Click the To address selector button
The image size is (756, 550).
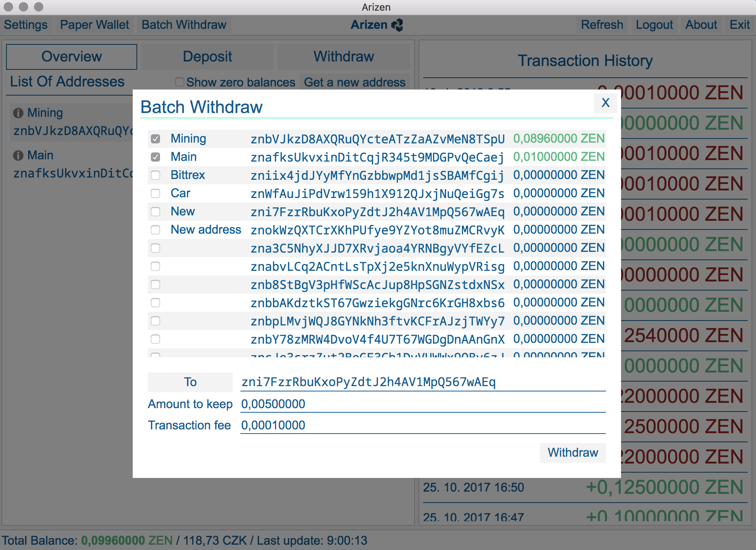coord(190,382)
